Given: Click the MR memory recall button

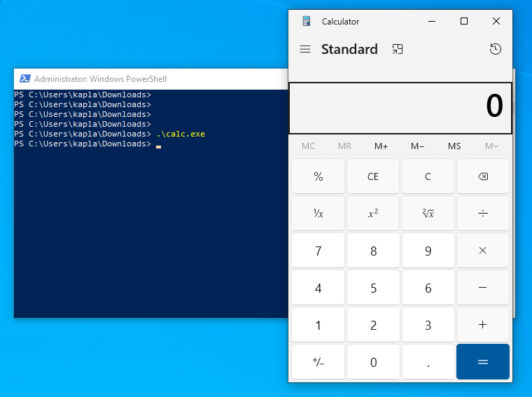Looking at the screenshot, I should pyautogui.click(x=344, y=146).
